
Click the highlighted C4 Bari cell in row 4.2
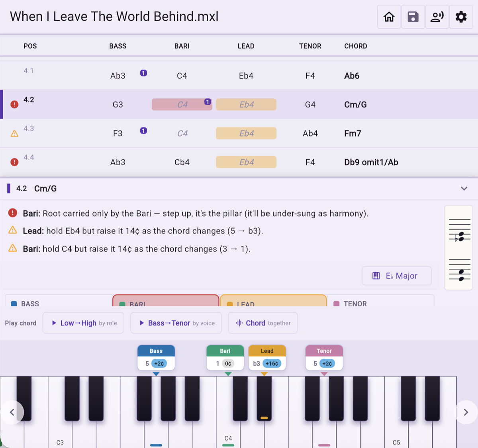point(182,104)
